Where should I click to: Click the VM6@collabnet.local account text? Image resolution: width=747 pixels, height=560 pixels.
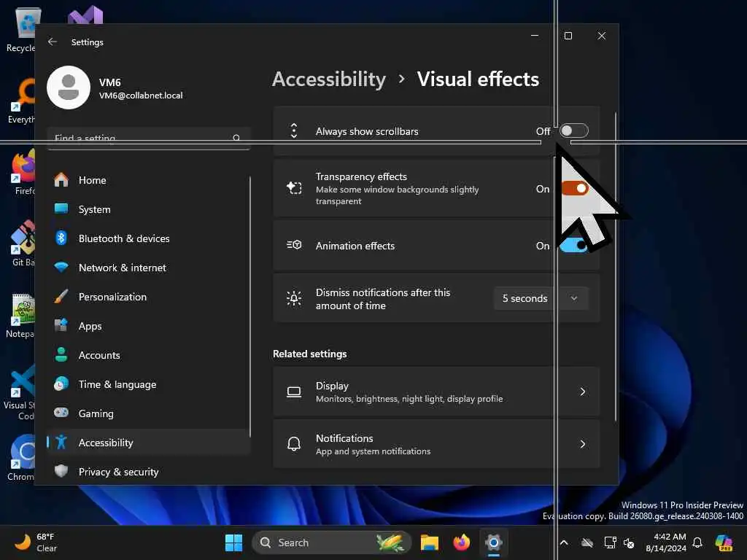coord(141,96)
